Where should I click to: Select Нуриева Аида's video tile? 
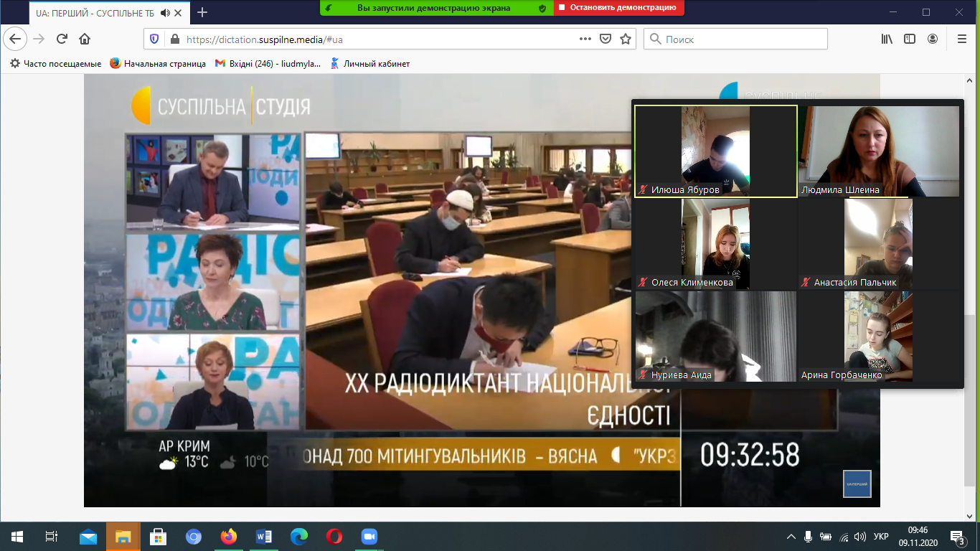click(x=716, y=336)
